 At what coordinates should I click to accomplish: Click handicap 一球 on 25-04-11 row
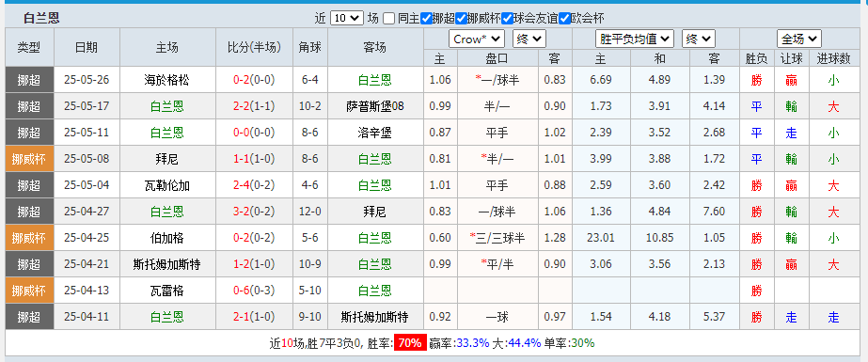497,317
